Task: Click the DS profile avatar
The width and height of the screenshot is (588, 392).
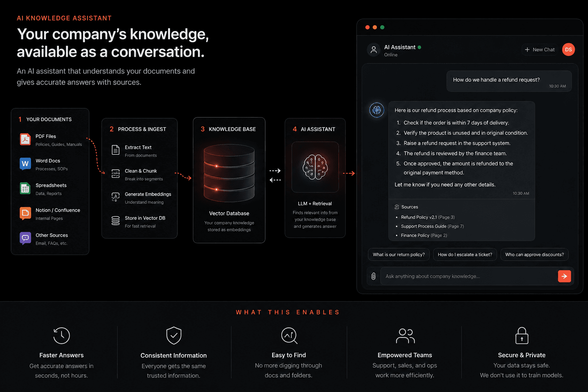Action: (x=568, y=50)
